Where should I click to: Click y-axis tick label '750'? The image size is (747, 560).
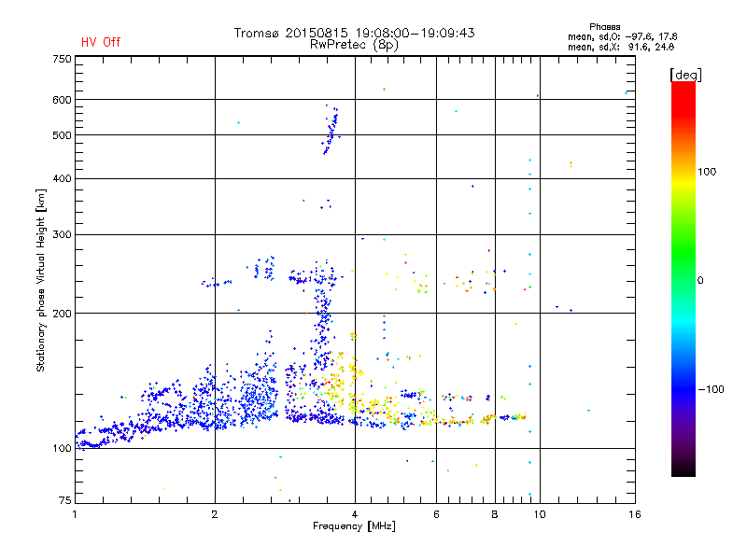(63, 59)
